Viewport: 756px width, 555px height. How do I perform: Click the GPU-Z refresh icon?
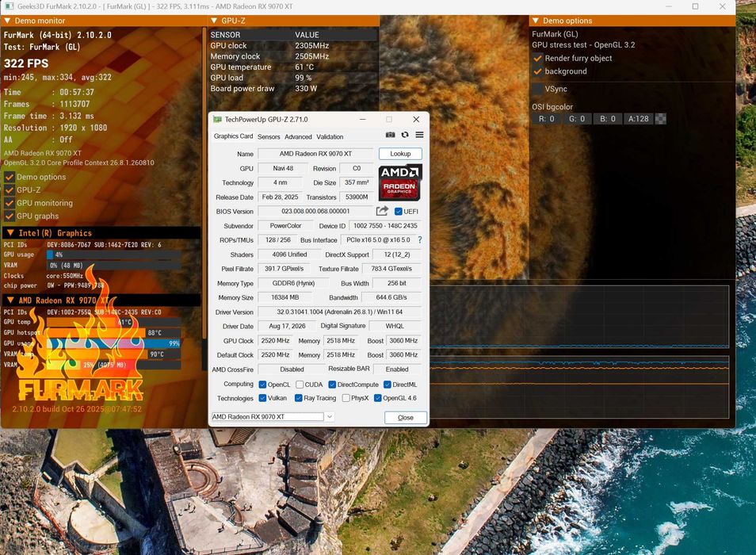point(405,135)
